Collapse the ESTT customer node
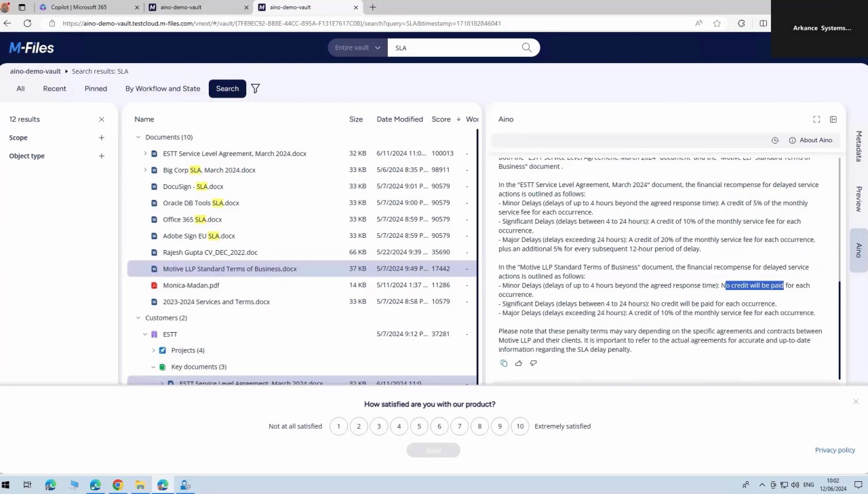Image resolution: width=868 pixels, height=494 pixels. coord(145,334)
